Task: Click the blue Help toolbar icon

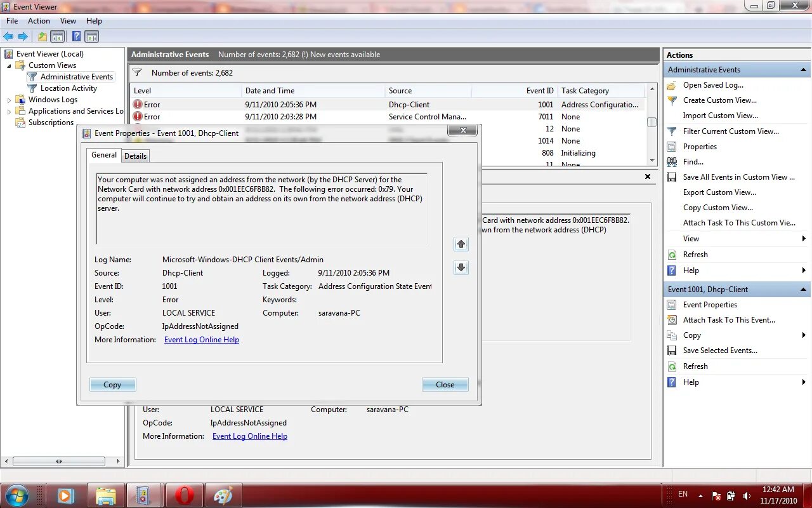Action: click(76, 37)
